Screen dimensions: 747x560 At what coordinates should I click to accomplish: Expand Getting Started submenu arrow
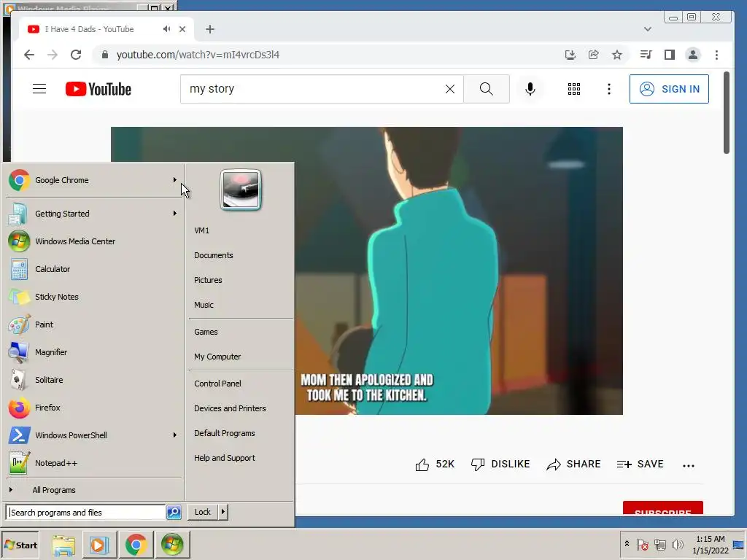tap(175, 214)
